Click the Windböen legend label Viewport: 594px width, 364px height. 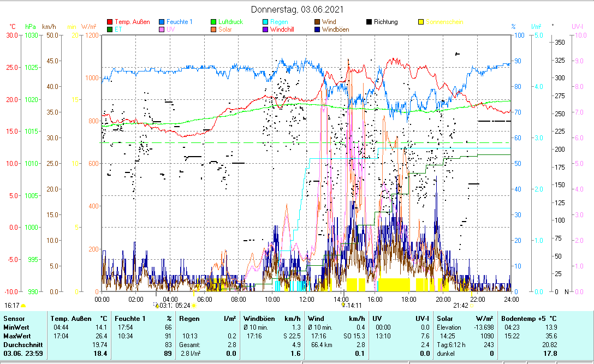335,29
